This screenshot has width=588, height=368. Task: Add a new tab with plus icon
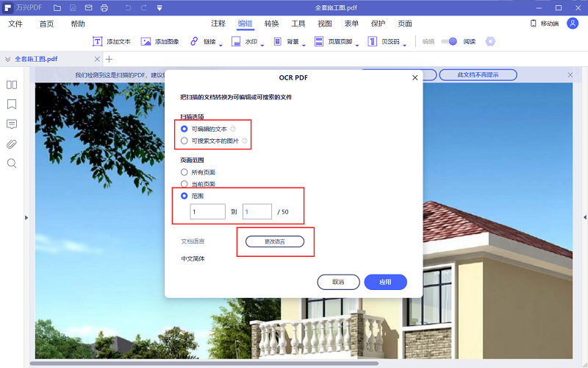[109, 59]
